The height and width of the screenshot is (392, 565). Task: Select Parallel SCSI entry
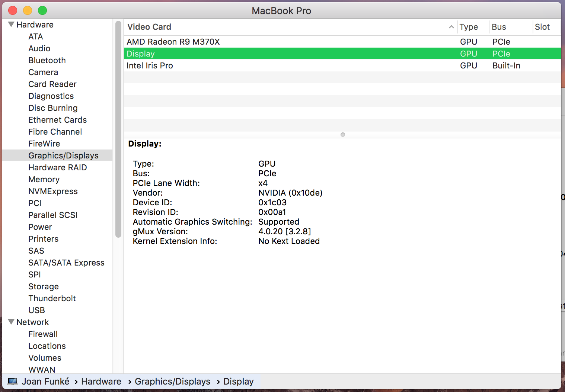coord(53,215)
